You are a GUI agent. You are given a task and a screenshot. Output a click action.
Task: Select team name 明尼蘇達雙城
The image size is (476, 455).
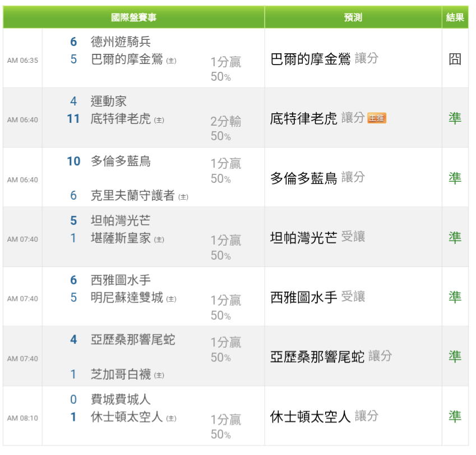point(127,297)
